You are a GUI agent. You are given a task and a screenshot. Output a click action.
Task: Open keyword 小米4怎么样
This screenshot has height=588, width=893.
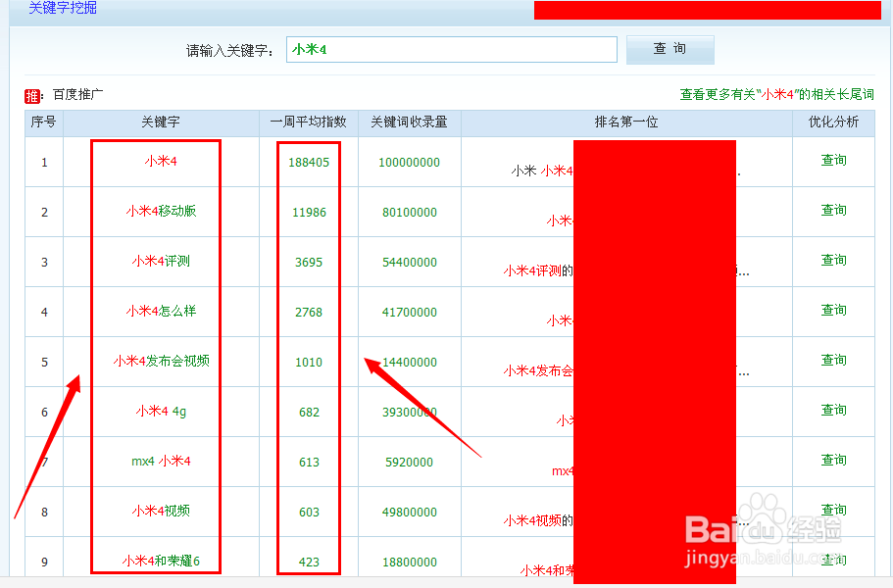click(161, 312)
